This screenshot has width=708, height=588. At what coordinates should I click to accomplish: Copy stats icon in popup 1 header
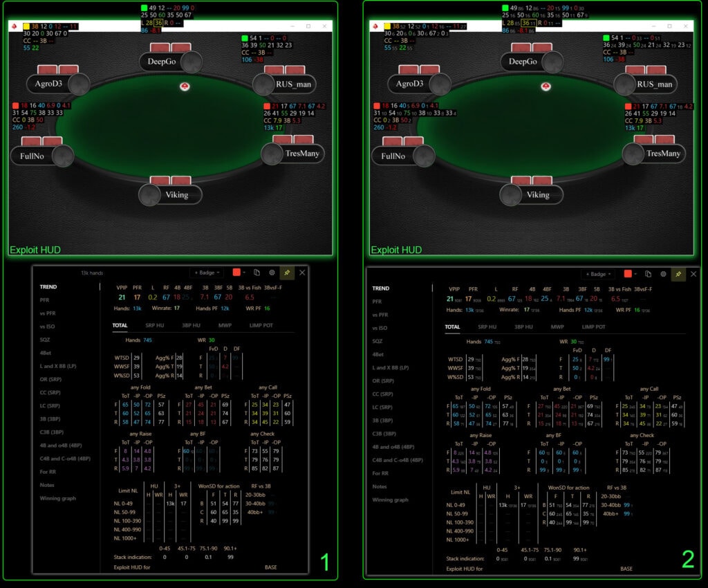(257, 273)
